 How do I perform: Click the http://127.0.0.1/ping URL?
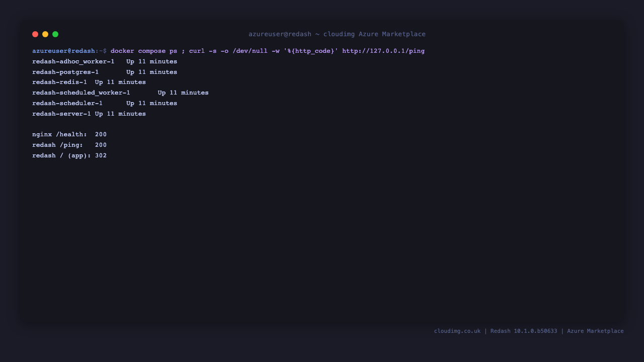point(383,51)
